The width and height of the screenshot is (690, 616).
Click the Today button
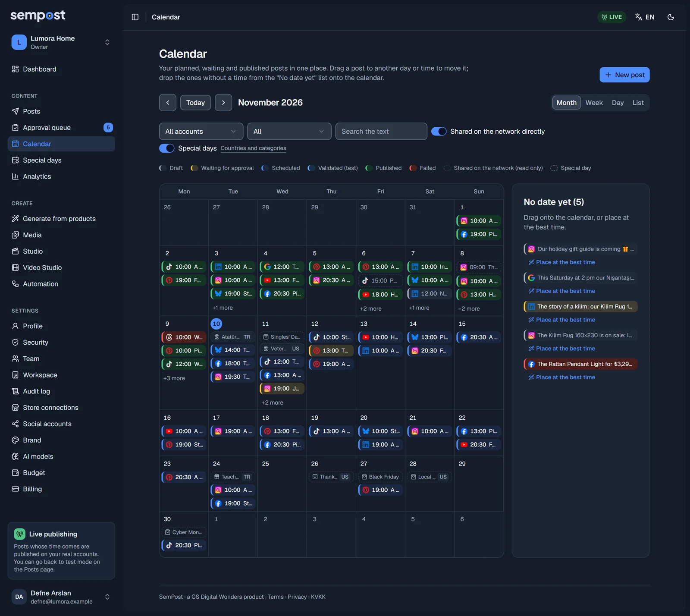pos(195,103)
